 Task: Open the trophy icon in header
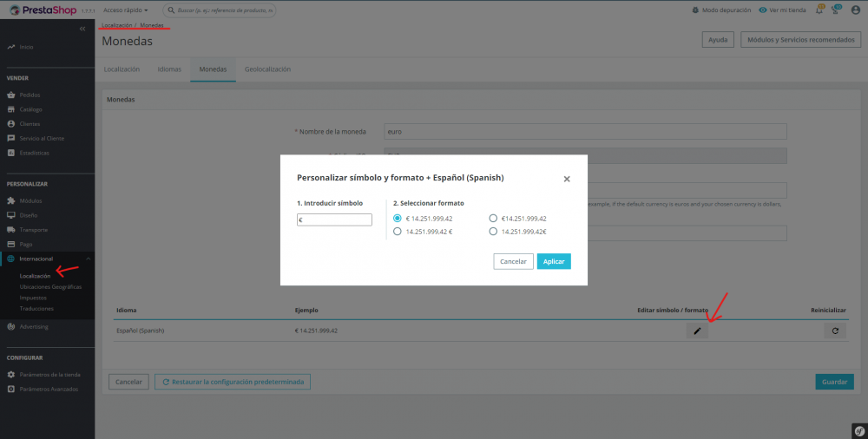point(836,10)
